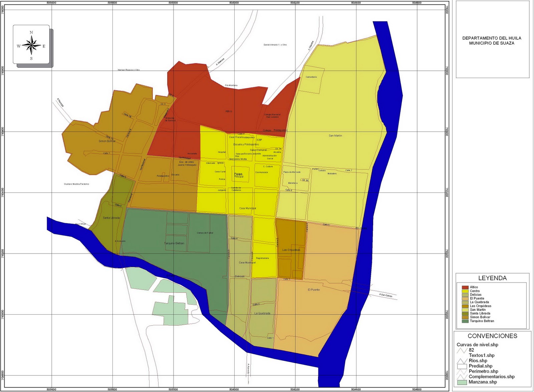Screen dimensions: 534x392
Task: Click the Complementarios.shp line symbol
Action: tap(463, 377)
